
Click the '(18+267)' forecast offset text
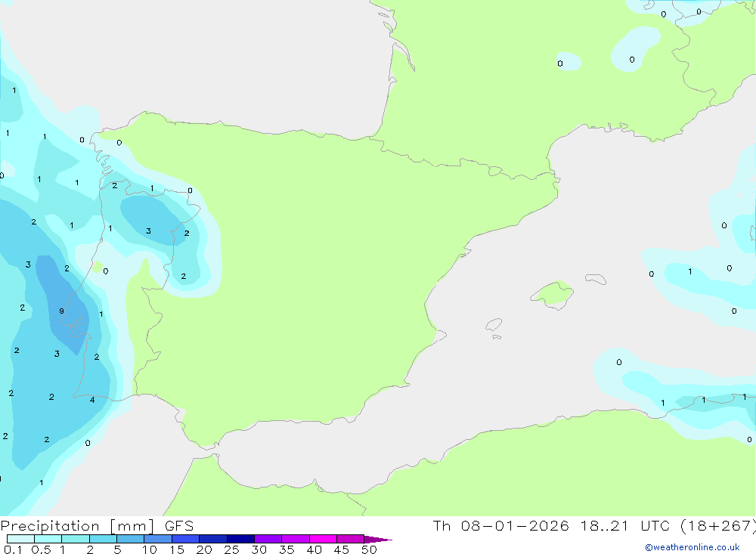718,526
